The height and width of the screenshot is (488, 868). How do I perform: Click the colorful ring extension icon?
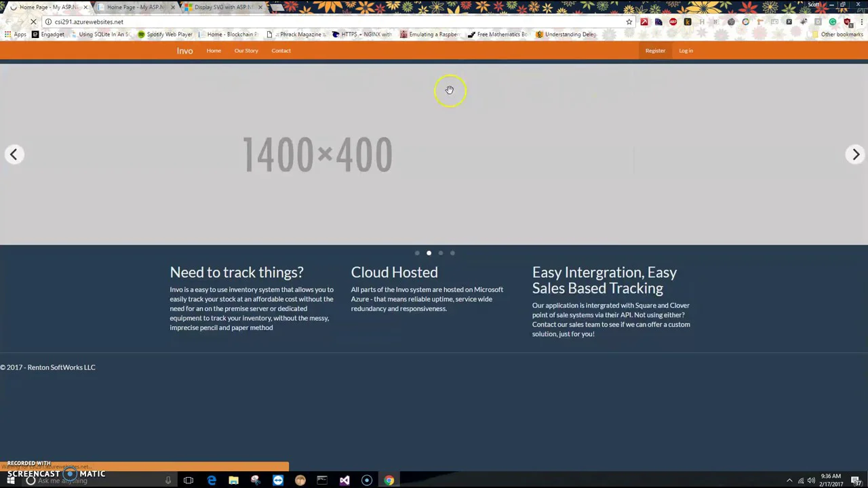coord(745,22)
